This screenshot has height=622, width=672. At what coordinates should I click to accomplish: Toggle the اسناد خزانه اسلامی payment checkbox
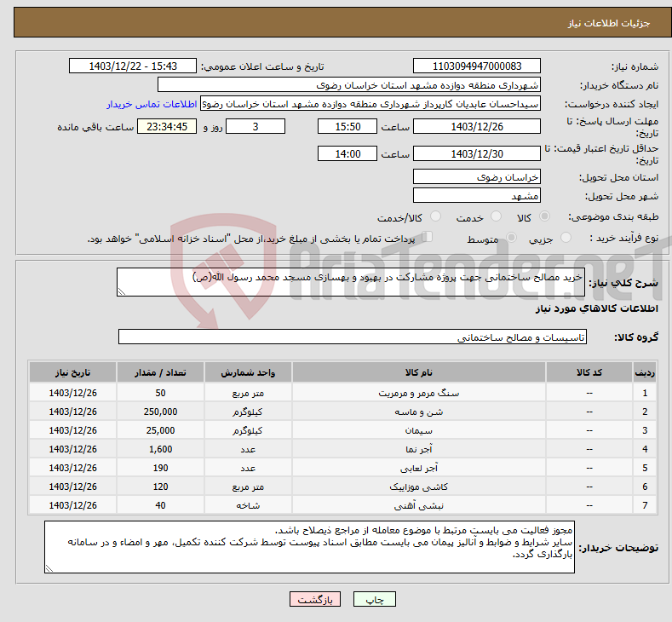(428, 237)
